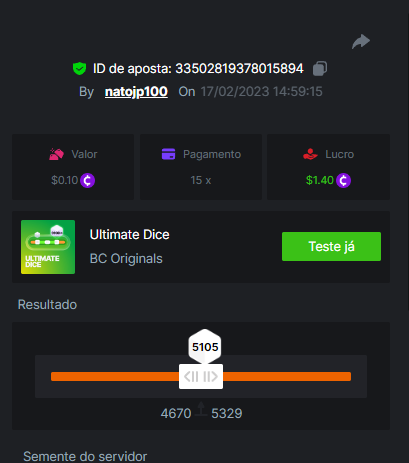Click the green verified shield icon
This screenshot has width=409, height=463.
click(x=79, y=69)
